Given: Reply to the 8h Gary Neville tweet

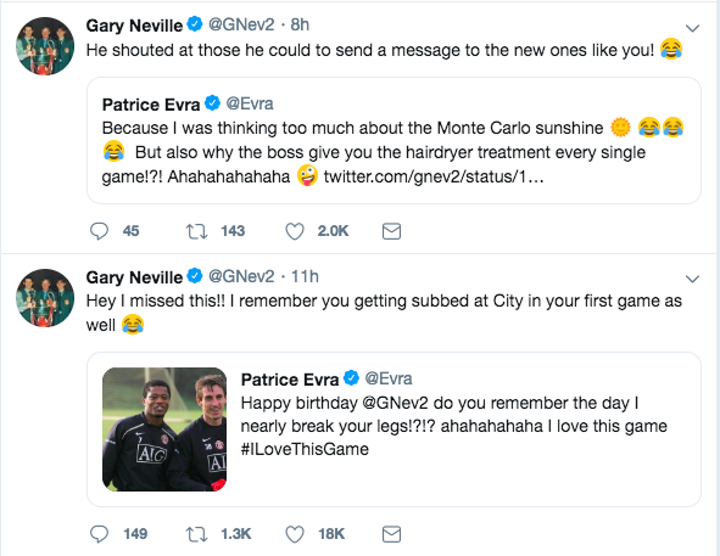Looking at the screenshot, I should pos(100,231).
